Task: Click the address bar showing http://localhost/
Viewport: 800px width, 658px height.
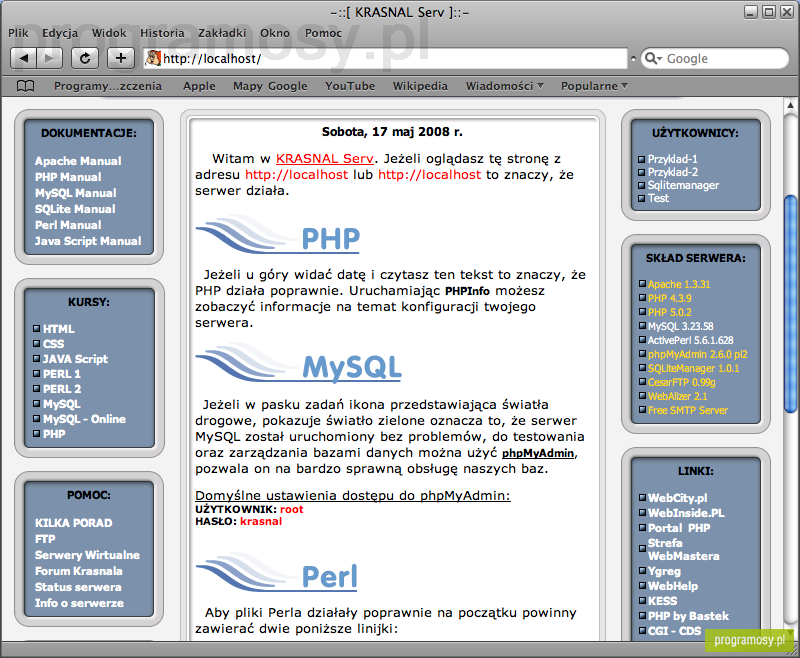Action: pos(385,59)
